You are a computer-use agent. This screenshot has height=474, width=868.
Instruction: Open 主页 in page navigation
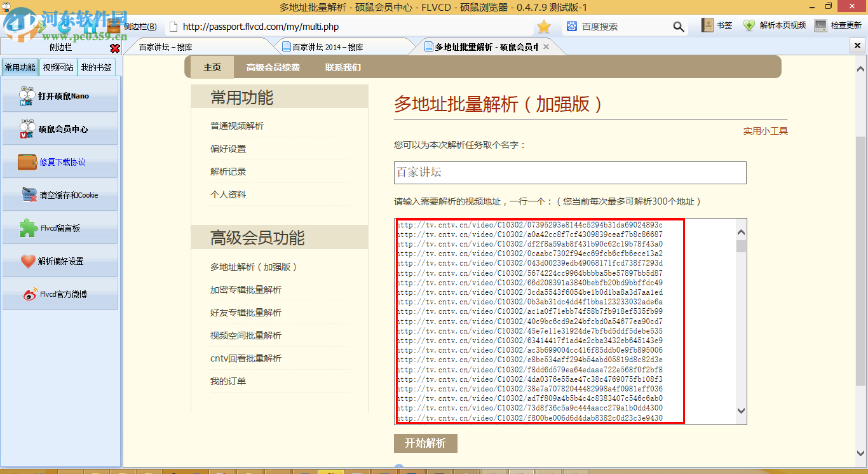[212, 67]
